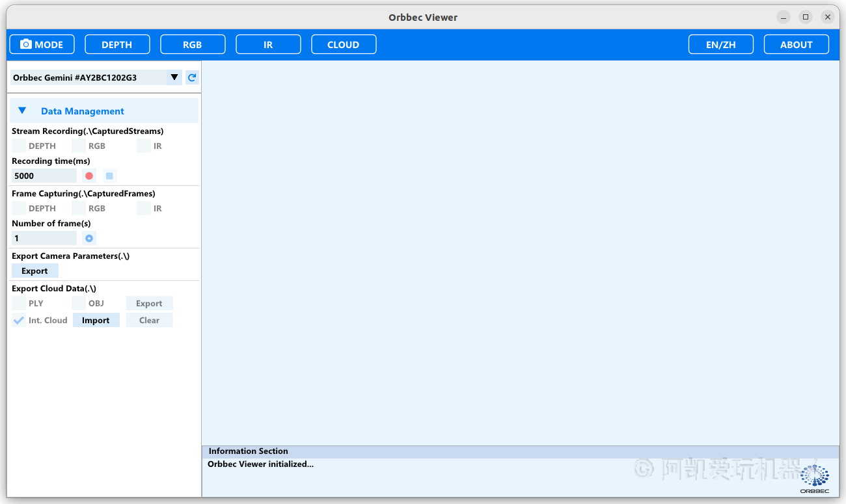Tick the OBJ export format checkbox
Image resolution: width=846 pixels, height=504 pixels.
[79, 303]
